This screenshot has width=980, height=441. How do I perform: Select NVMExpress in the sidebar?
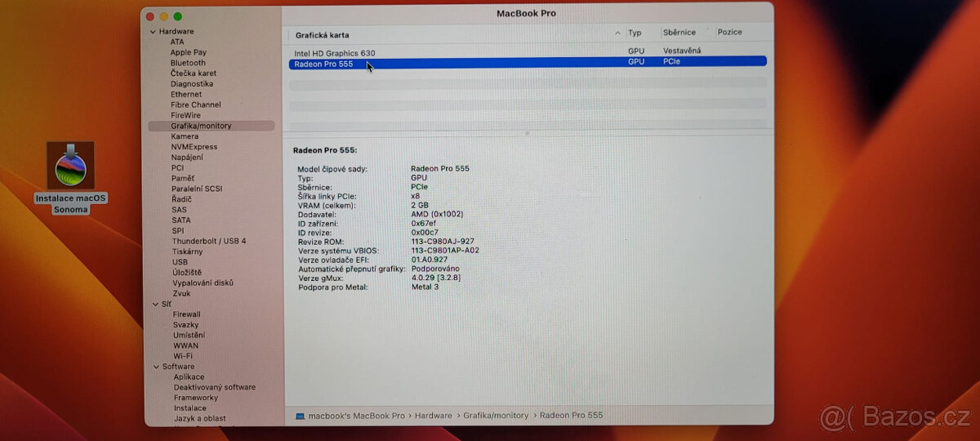194,147
